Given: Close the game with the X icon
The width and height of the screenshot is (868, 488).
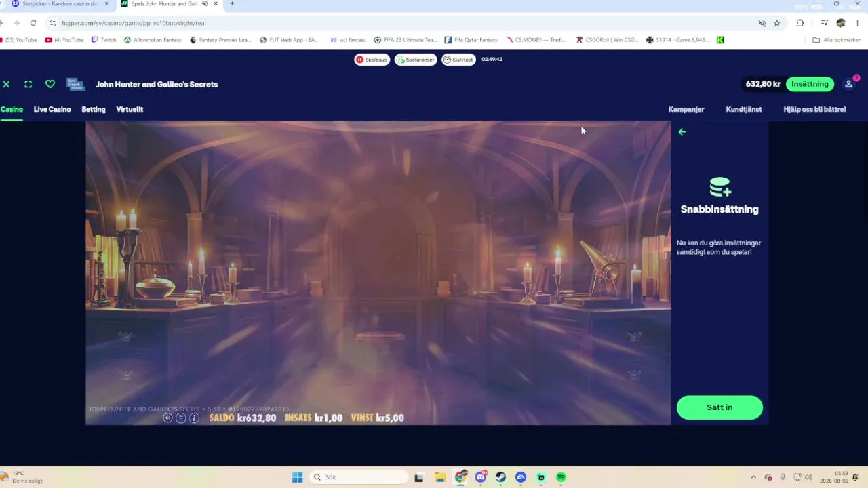Looking at the screenshot, I should pyautogui.click(x=6, y=84).
